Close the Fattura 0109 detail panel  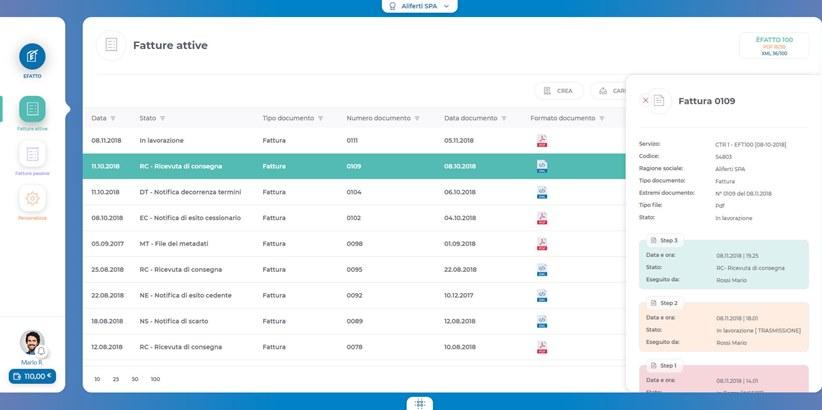645,101
